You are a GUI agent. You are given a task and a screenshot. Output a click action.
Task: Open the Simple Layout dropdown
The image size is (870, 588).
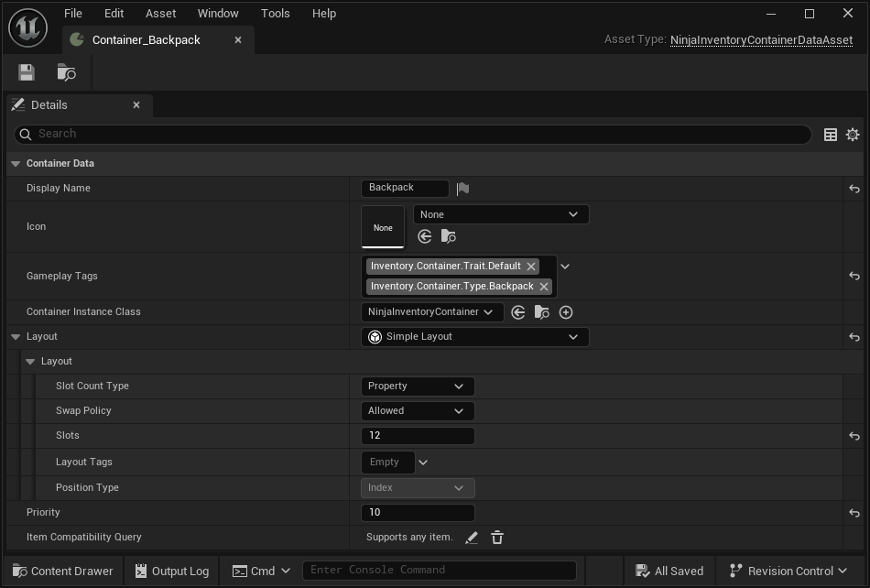coord(475,337)
